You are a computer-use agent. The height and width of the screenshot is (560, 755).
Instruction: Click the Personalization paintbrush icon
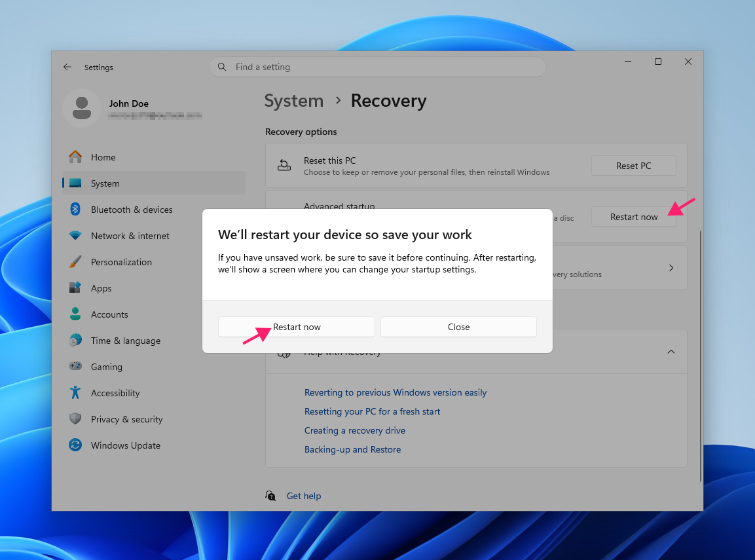[75, 262]
